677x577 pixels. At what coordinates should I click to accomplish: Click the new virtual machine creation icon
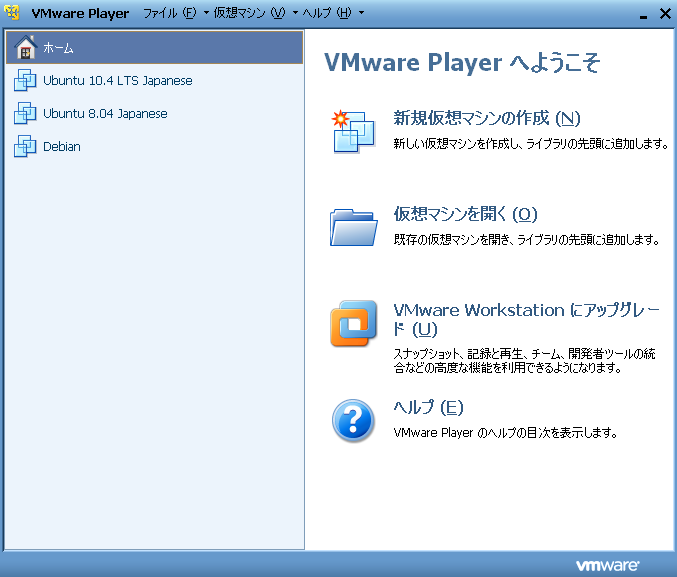pyautogui.click(x=353, y=131)
